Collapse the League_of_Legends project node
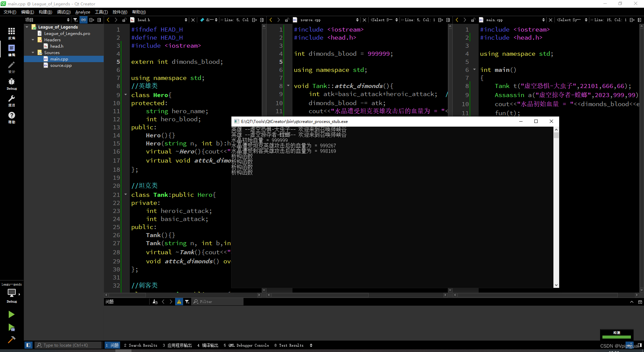The image size is (644, 352). 27,27
